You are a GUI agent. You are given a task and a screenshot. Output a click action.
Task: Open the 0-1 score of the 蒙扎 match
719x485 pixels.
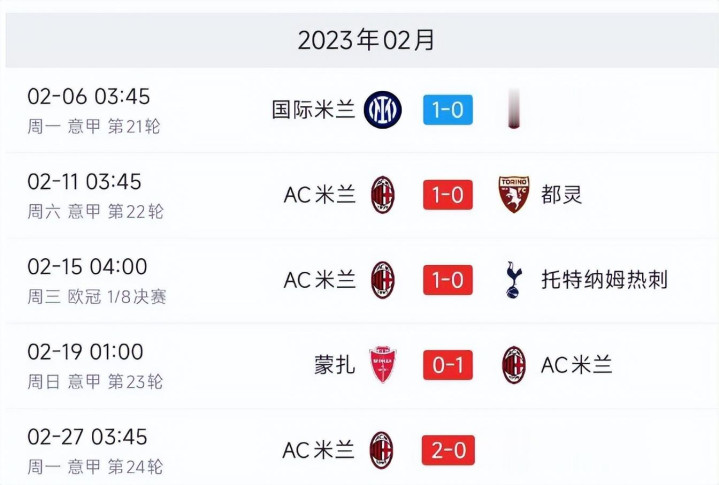[x=447, y=365]
